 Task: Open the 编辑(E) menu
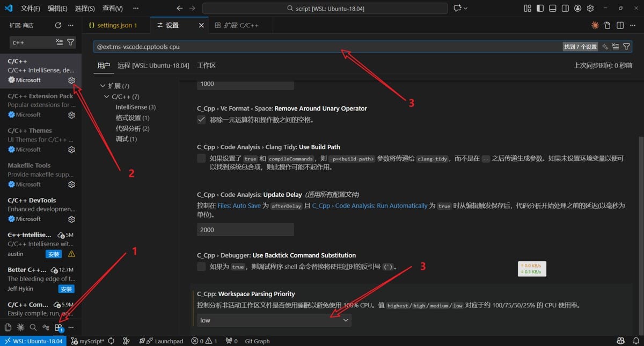[x=57, y=9]
